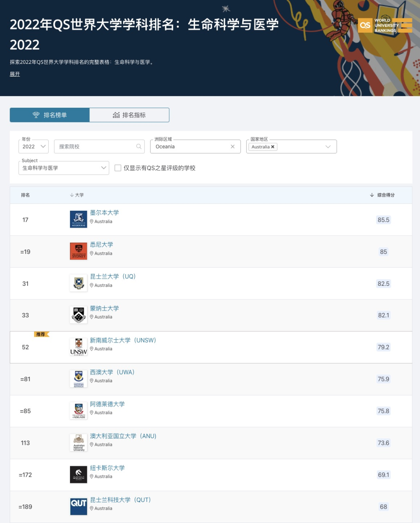Open 昆士兰大学（UQ）link
Viewport: 420px width, 523px height.
click(x=113, y=276)
